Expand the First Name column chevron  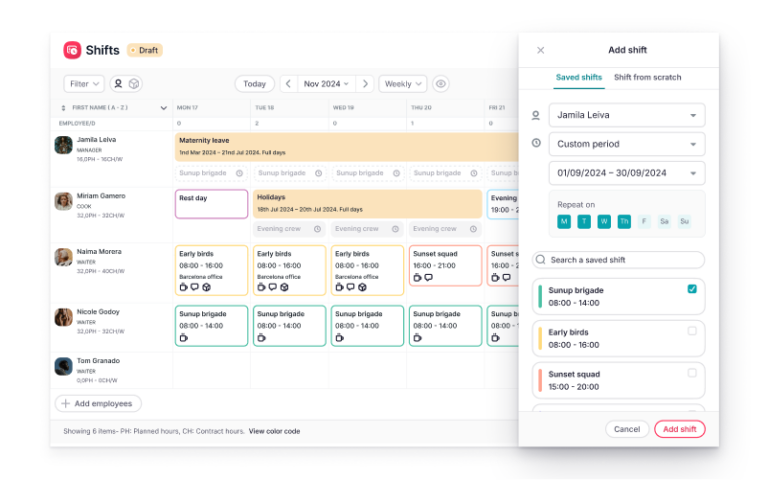click(164, 108)
